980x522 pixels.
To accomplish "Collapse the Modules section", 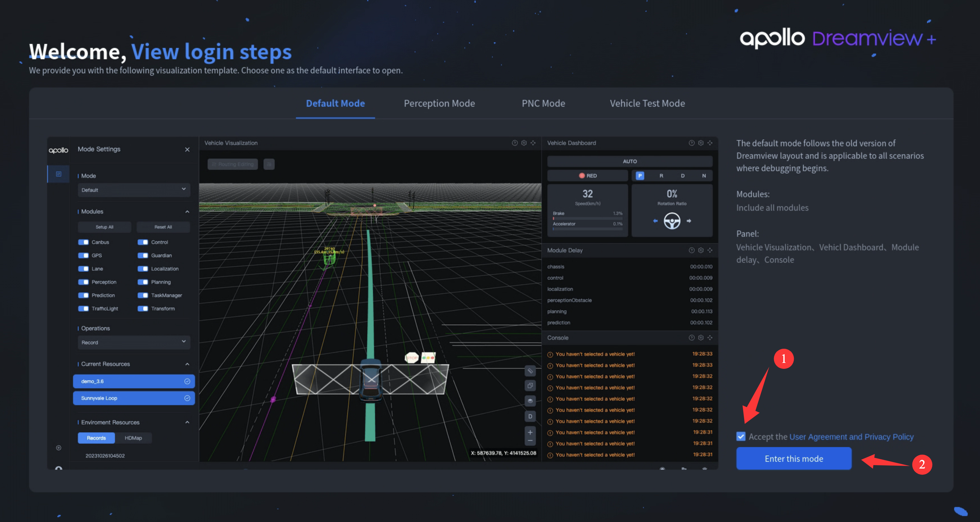I will (x=187, y=212).
